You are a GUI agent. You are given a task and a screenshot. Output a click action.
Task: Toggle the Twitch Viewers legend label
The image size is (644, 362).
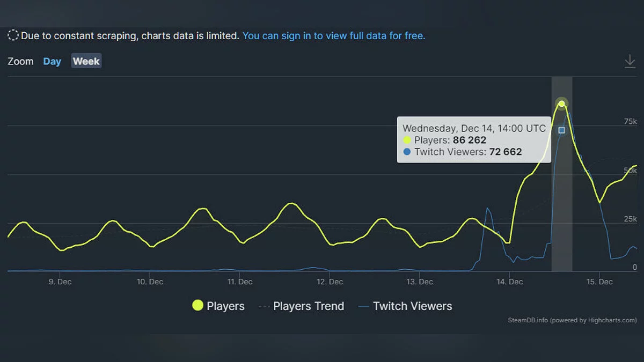pos(412,306)
